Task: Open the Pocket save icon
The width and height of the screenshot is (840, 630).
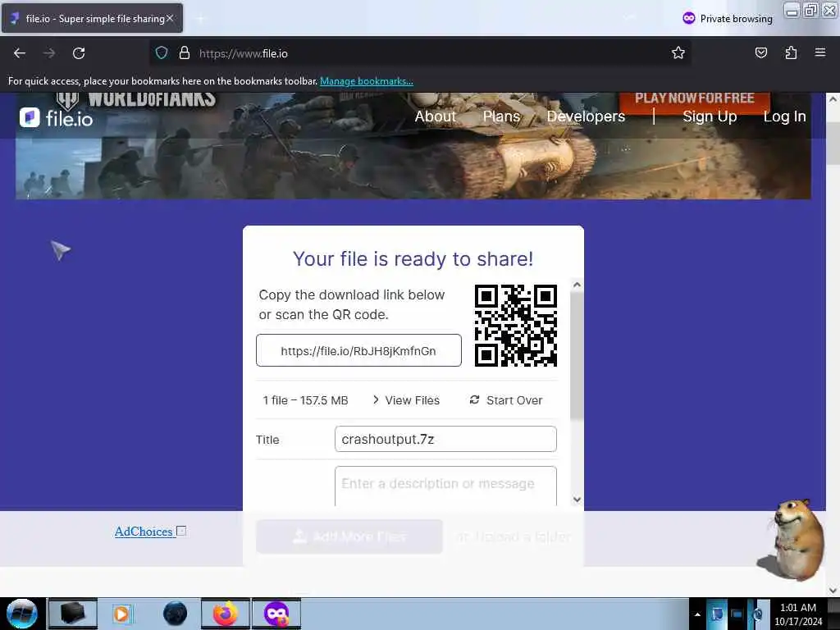Action: point(760,52)
